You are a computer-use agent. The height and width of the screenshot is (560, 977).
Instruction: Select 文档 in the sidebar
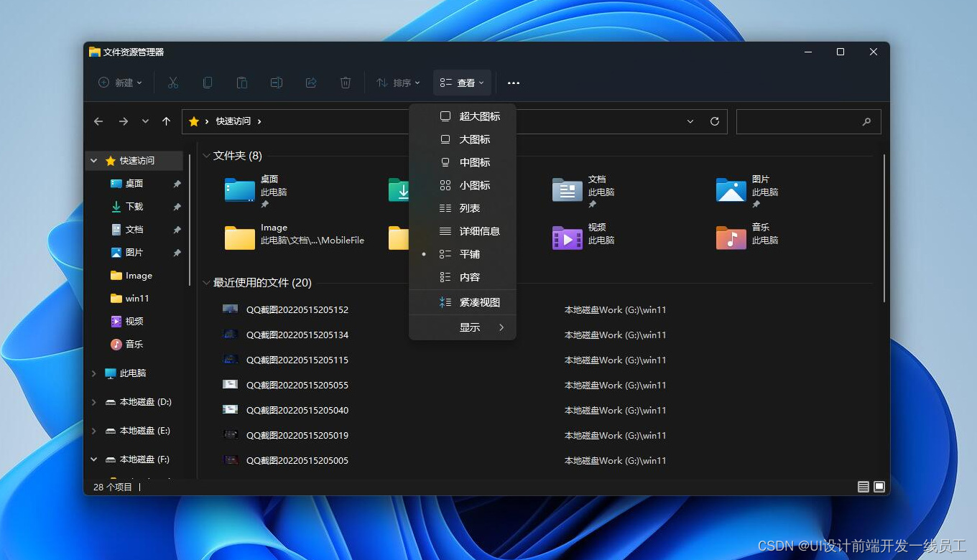[x=134, y=230]
